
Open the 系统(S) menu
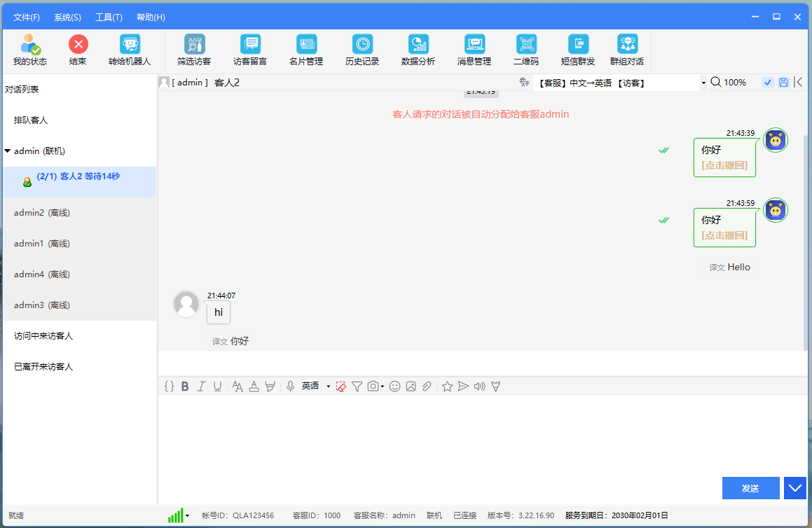point(67,17)
